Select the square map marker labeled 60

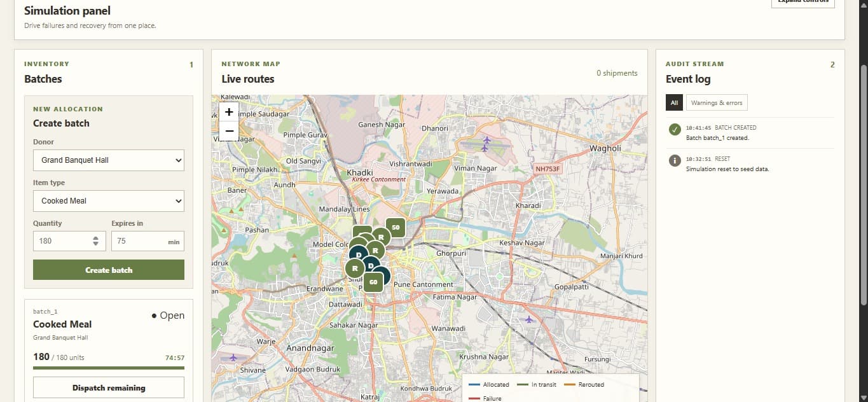point(373,282)
